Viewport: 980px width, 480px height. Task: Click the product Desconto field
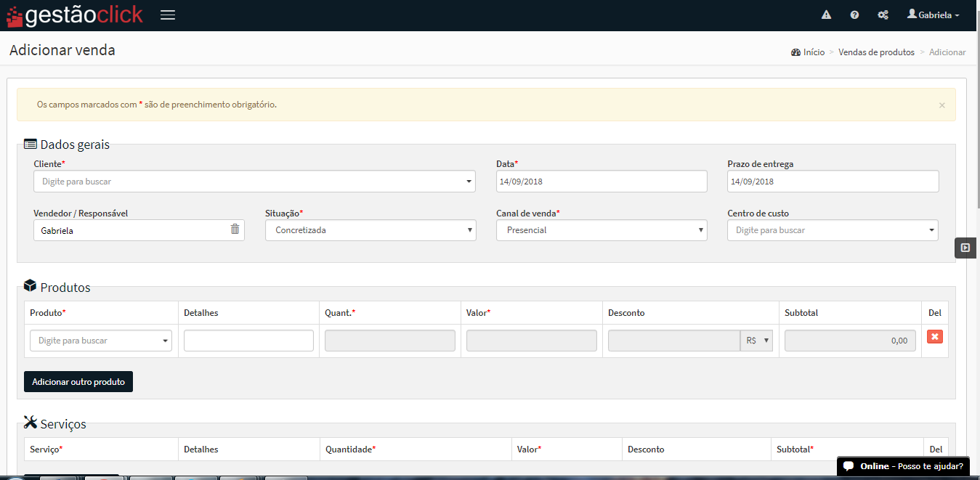tap(673, 341)
